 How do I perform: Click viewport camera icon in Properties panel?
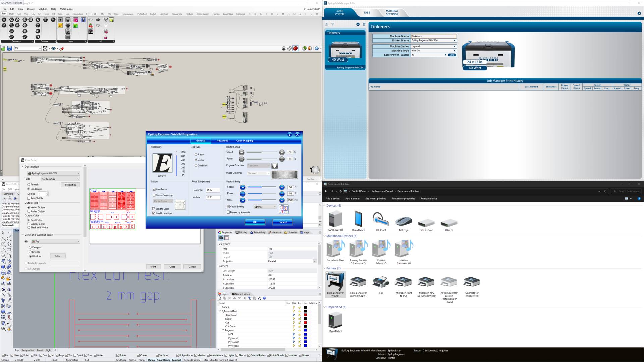pos(221,238)
